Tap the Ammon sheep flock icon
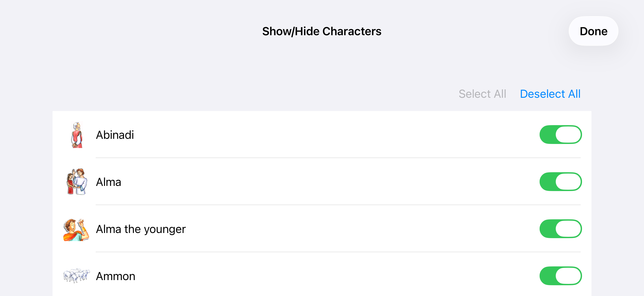644x296 pixels. 76,276
